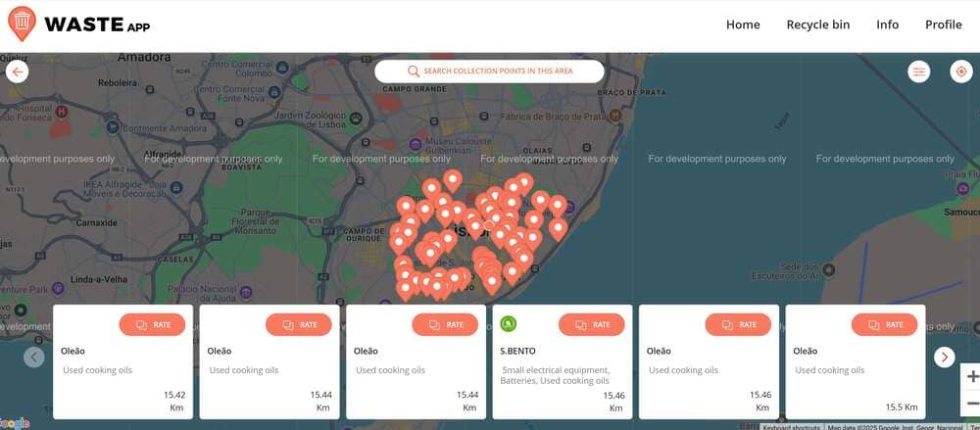Image resolution: width=980 pixels, height=430 pixels.
Task: Click the Waste App trash bin logo
Action: tap(22, 24)
